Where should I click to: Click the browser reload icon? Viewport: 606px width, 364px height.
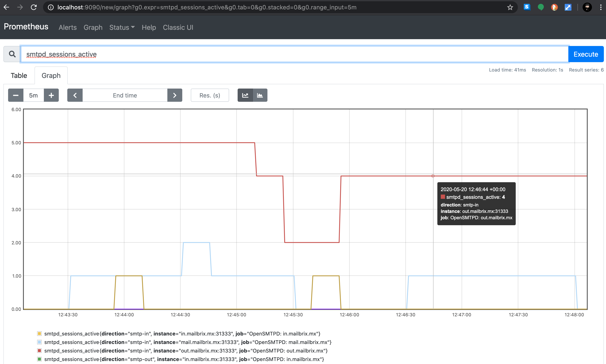34,7
